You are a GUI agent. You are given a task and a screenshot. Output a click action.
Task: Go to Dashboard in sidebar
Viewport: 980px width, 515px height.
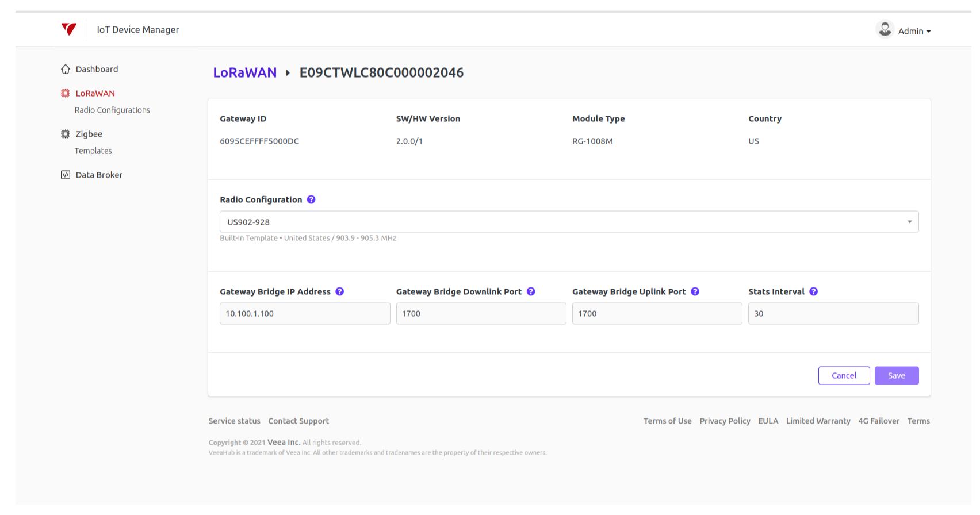97,69
